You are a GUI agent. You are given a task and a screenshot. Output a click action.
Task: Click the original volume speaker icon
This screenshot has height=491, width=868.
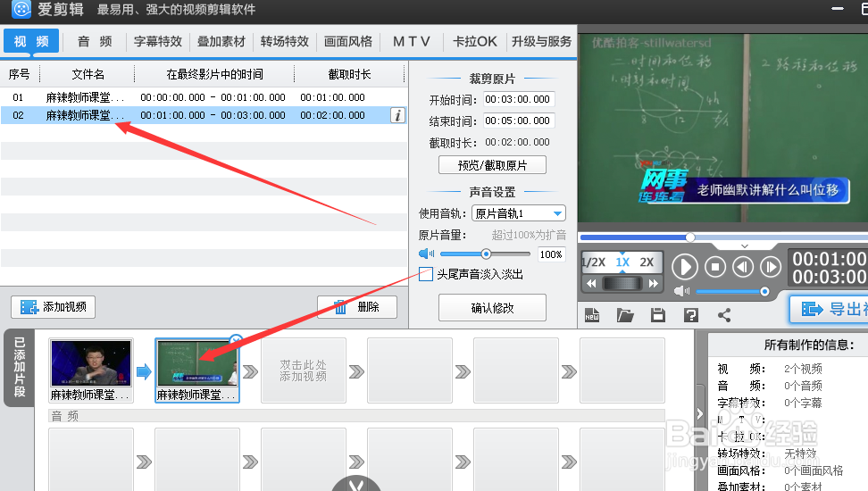pos(426,254)
